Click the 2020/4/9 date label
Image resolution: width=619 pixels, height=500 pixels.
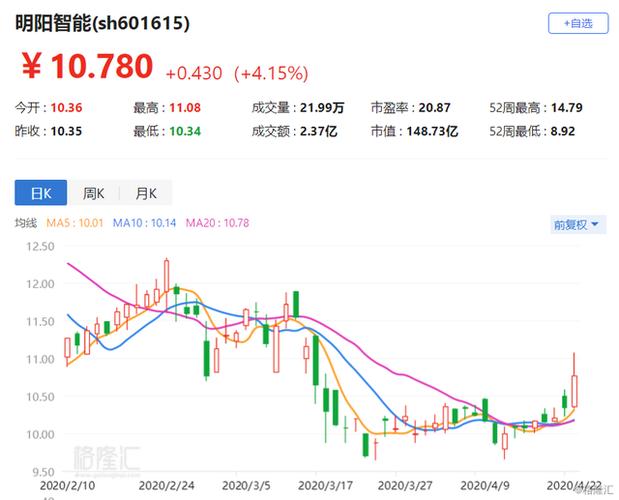(x=485, y=485)
